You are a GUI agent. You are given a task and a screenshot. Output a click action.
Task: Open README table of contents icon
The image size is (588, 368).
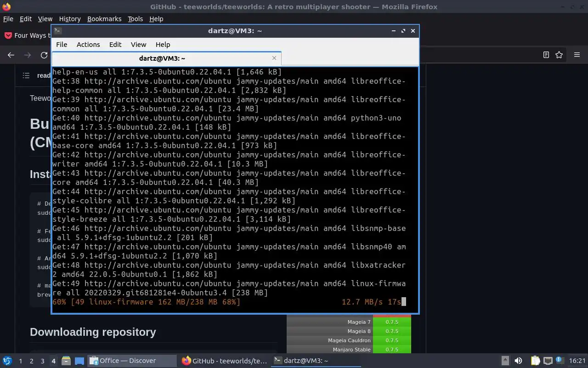coord(26,75)
